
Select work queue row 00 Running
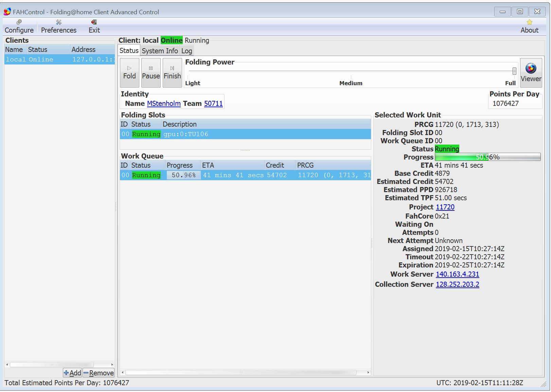tap(245, 175)
